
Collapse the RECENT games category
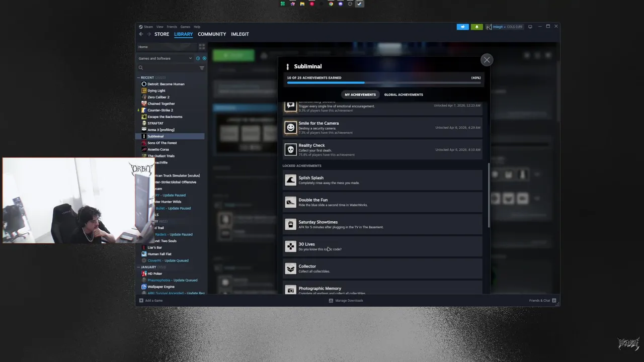(139, 77)
